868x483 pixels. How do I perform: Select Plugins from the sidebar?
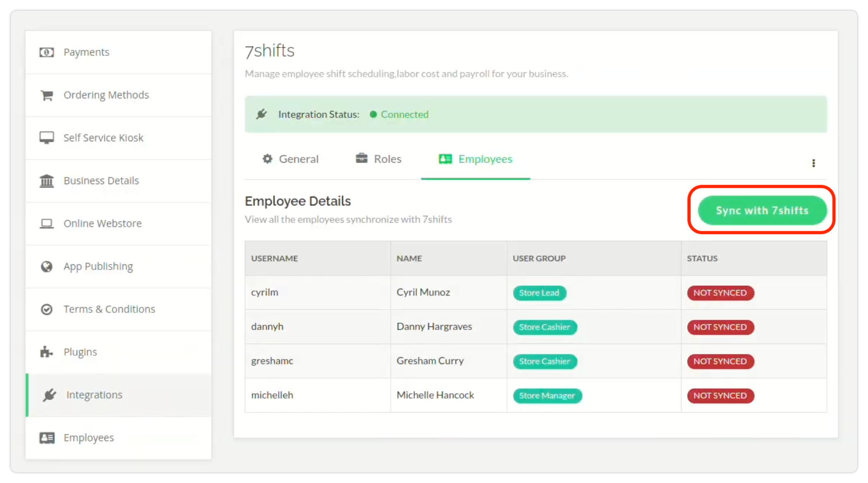118,352
